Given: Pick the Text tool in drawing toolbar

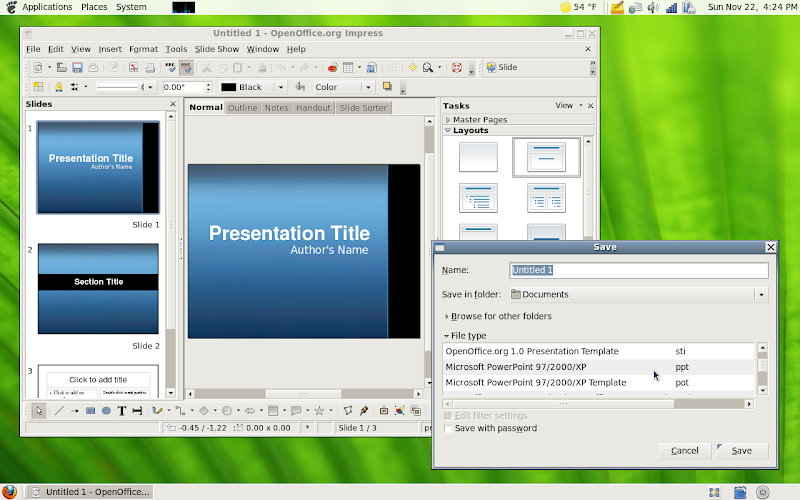Looking at the screenshot, I should 122,410.
